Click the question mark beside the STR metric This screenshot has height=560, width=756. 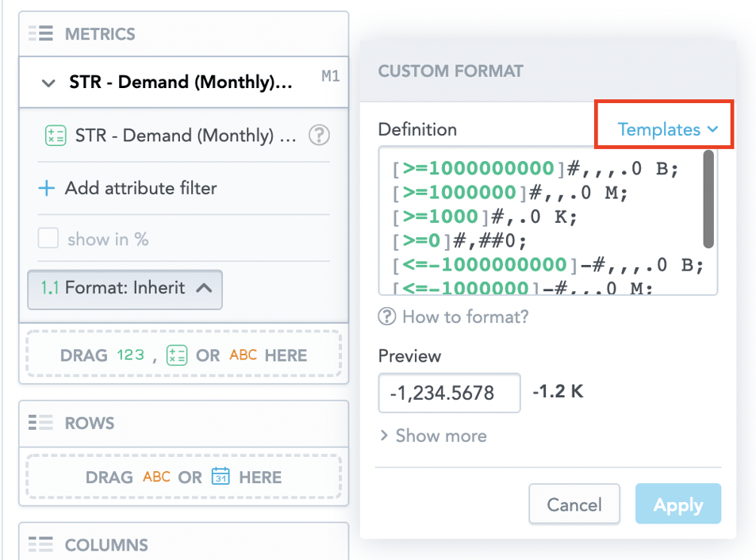[x=319, y=136]
